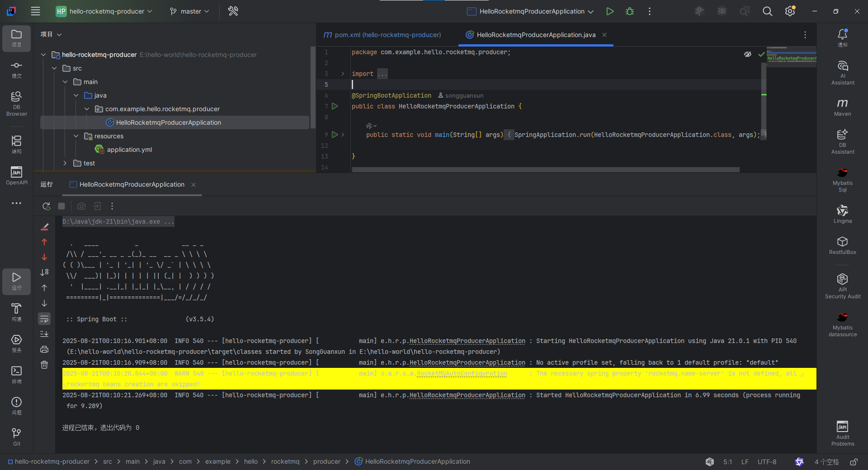Open the main hamburger menu
868x470 pixels.
[35, 11]
